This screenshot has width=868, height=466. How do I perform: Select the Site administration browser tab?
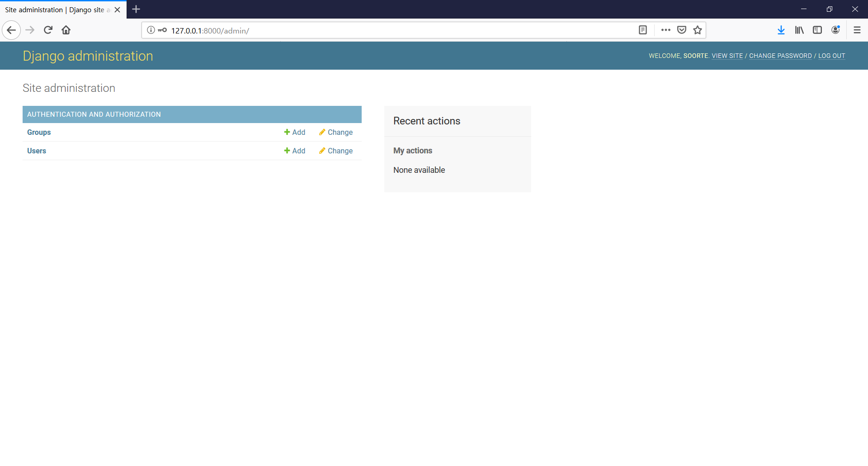[63, 10]
